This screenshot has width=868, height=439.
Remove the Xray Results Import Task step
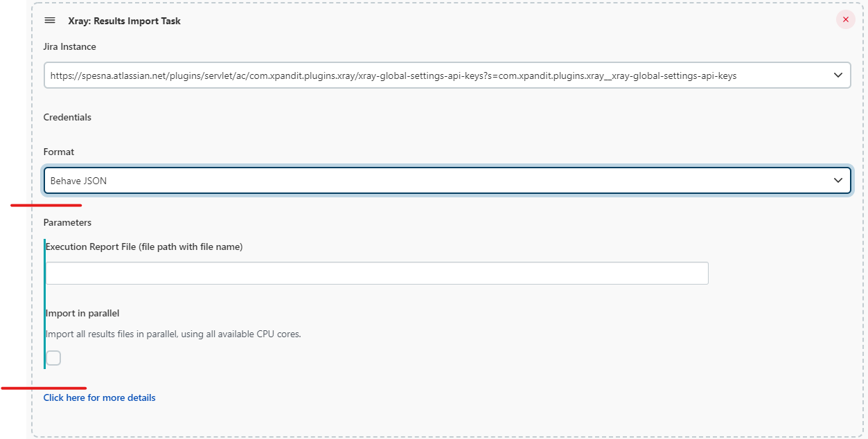[x=845, y=19]
